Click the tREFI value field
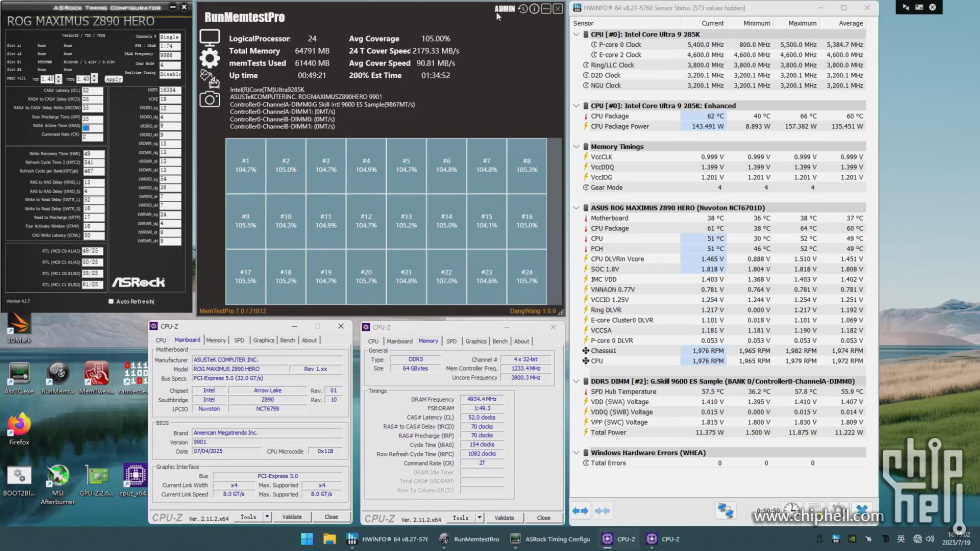Image resolution: width=980 pixels, height=551 pixels. pos(170,90)
